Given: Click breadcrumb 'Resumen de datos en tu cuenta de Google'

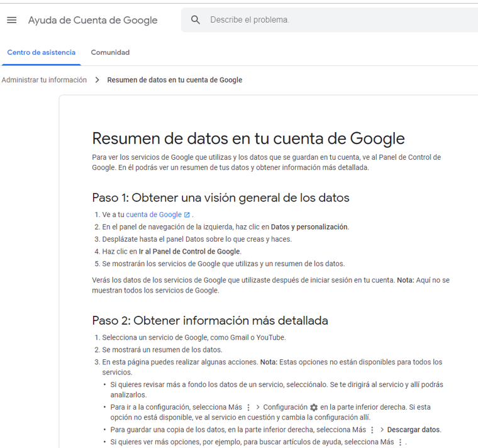Looking at the screenshot, I should (x=175, y=80).
